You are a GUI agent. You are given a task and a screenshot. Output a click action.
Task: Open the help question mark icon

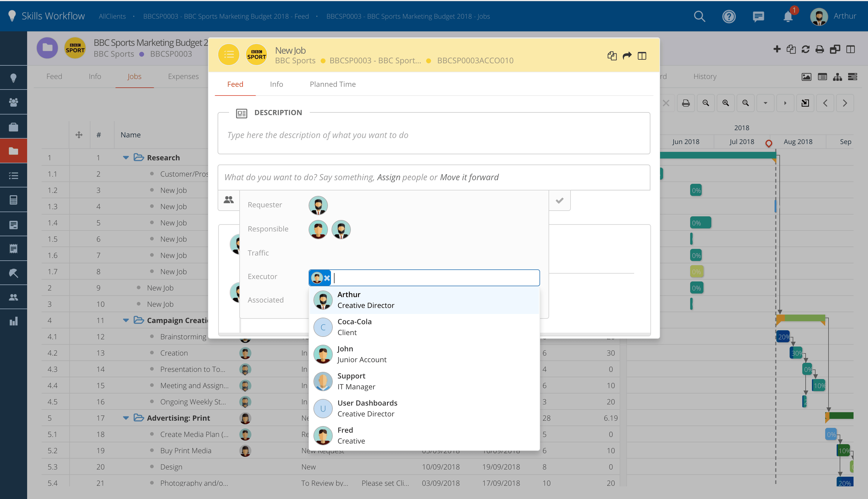pyautogui.click(x=728, y=16)
